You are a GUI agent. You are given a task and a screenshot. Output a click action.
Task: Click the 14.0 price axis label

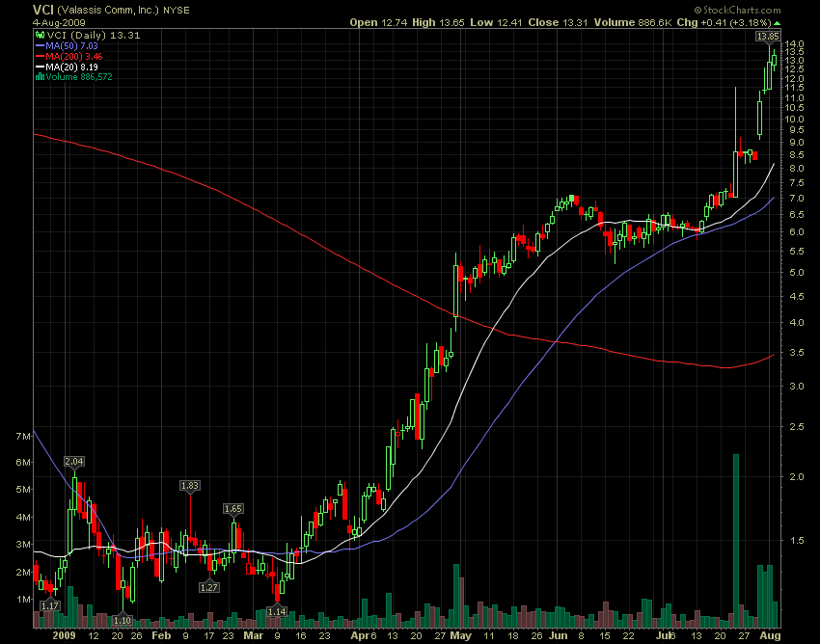coord(793,44)
